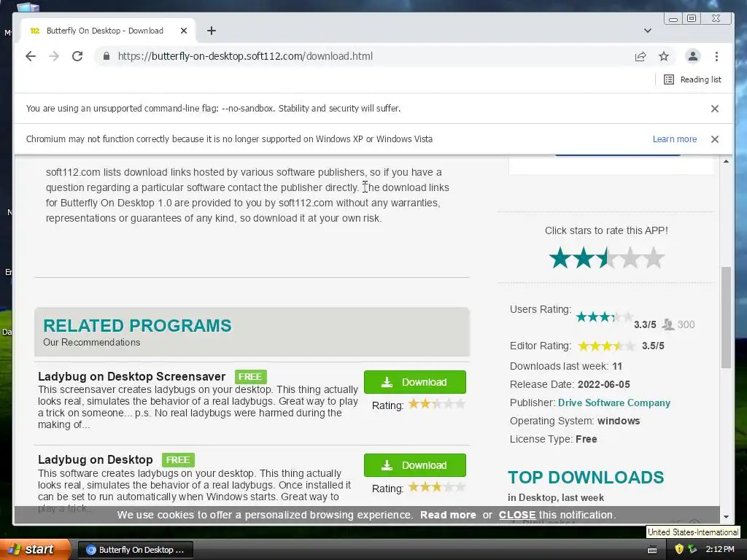Image resolution: width=747 pixels, height=560 pixels.
Task: Click the Downloads last week: 11 text
Action: (x=566, y=366)
